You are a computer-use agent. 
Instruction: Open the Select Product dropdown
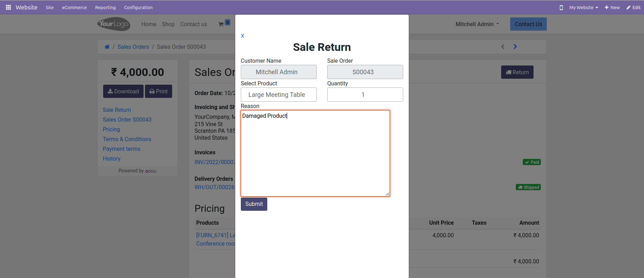point(279,95)
